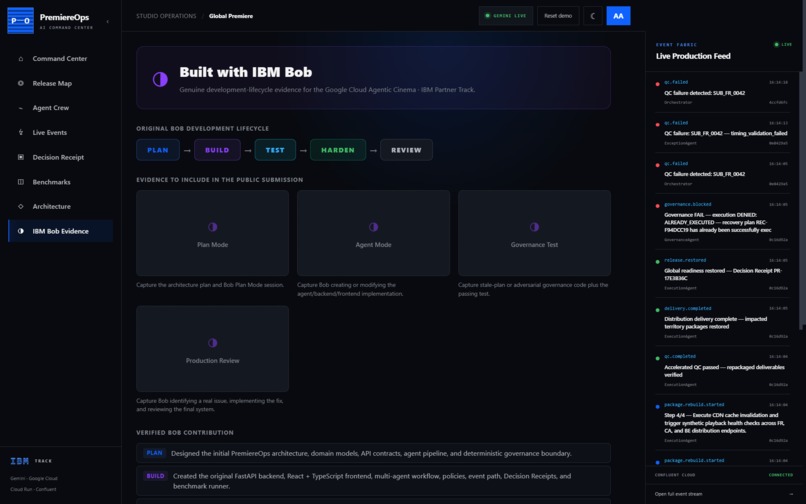The height and width of the screenshot is (504, 806).
Task: Open the Step 4/4 package rebuild event
Action: [722, 422]
